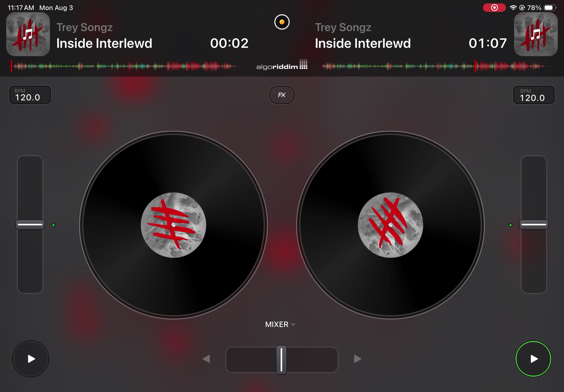Tap the right deck artist Trey Songz
Image resolution: width=564 pixels, height=392 pixels.
[343, 27]
